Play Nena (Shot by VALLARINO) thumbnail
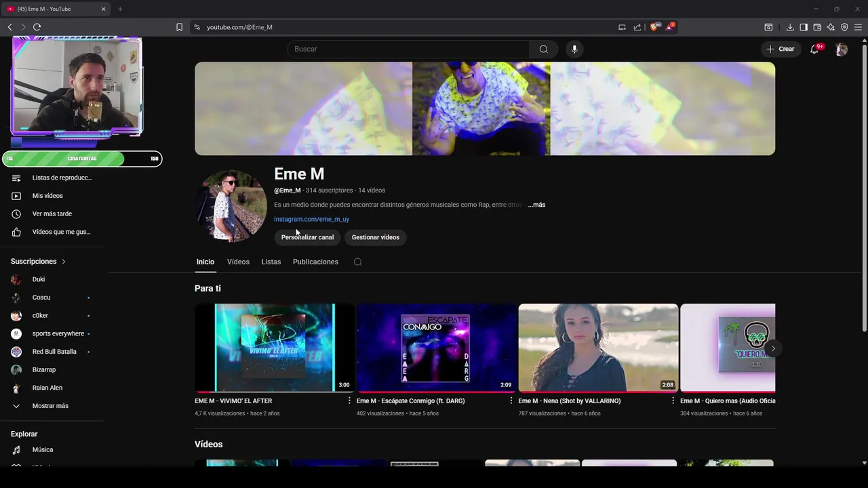 coord(598,348)
